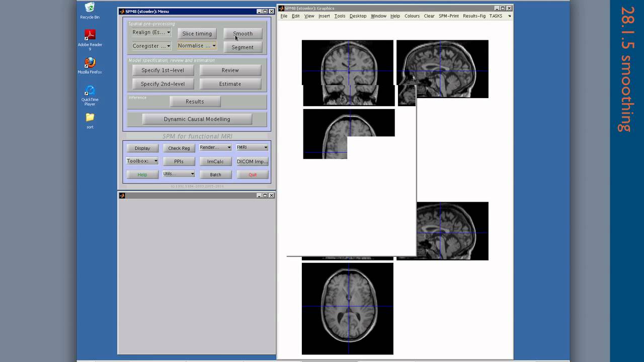Click MATLAB icon in the blank lower window title bar
The image size is (644, 362).
122,196
